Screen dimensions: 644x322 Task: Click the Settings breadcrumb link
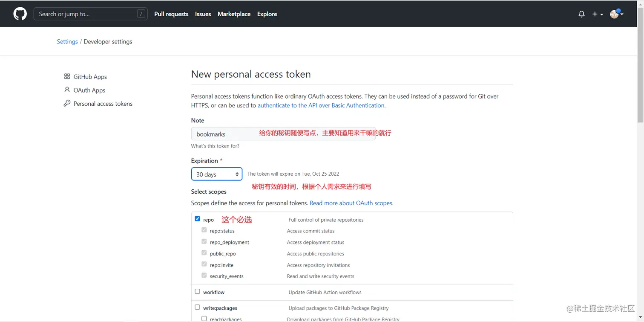[67, 41]
